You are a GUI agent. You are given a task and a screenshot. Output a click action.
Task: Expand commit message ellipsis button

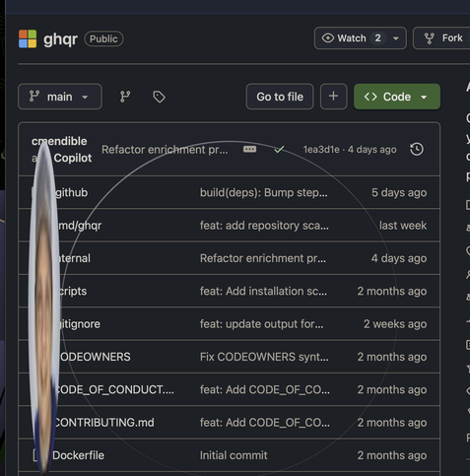[x=249, y=150]
